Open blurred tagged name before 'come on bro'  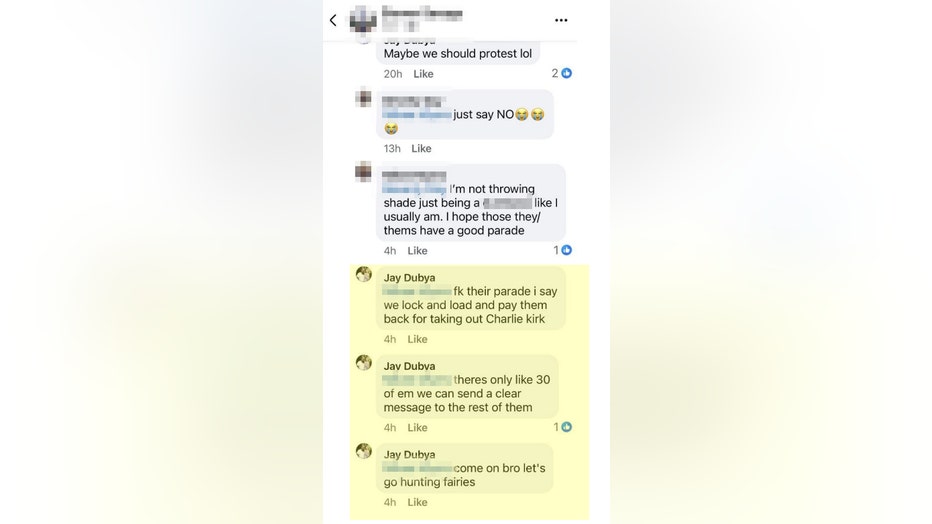pyautogui.click(x=417, y=469)
